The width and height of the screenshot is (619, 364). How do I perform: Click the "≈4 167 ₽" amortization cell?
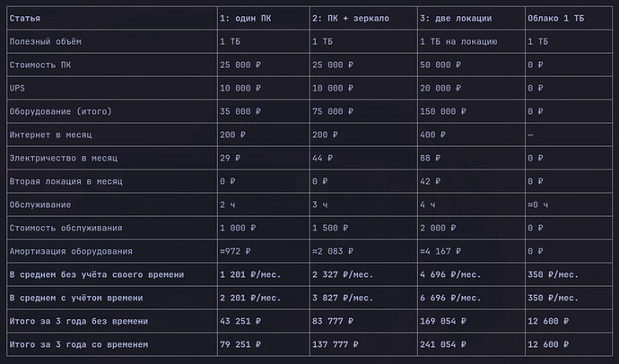[471, 251]
